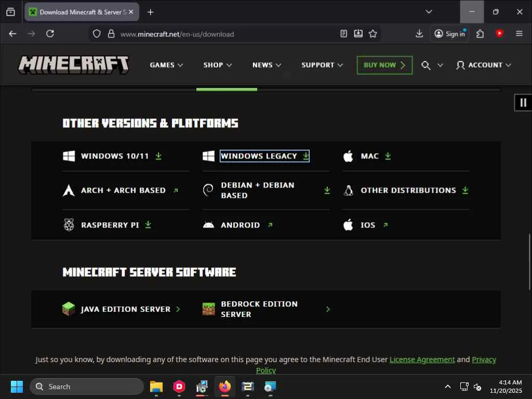
Task: Open the Windows Start menu
Action: [x=17, y=387]
